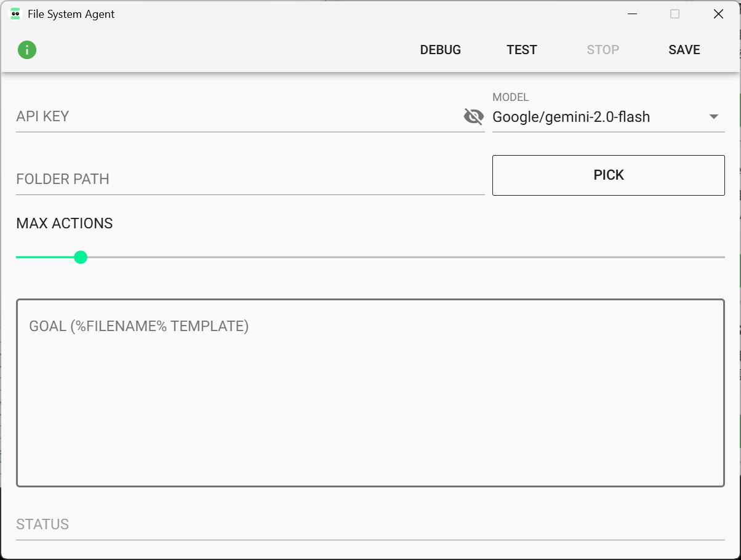Click into the FOLDER PATH field
The height and width of the screenshot is (560, 741).
[249, 179]
